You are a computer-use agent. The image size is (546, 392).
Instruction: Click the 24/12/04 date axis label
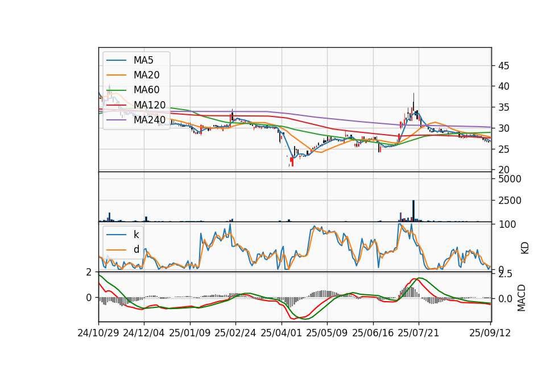click(144, 333)
